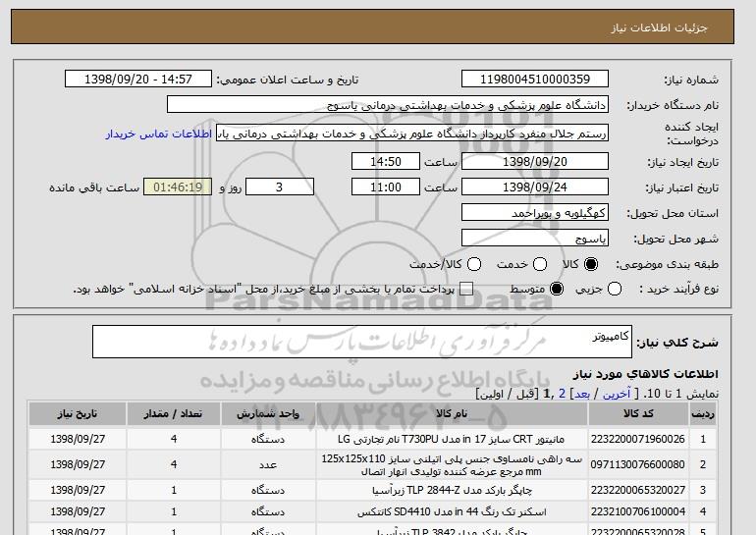Choose the جزیی purchase type radio

pos(615,289)
